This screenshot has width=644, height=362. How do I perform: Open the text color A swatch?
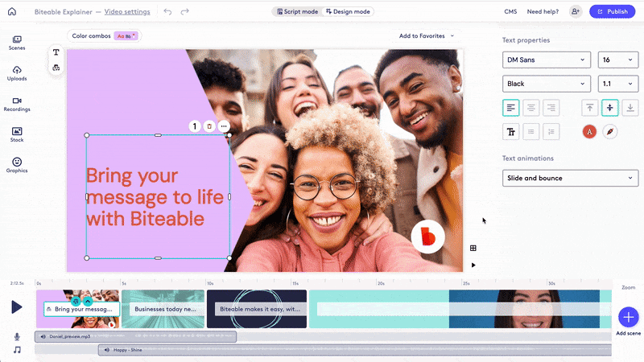(589, 132)
